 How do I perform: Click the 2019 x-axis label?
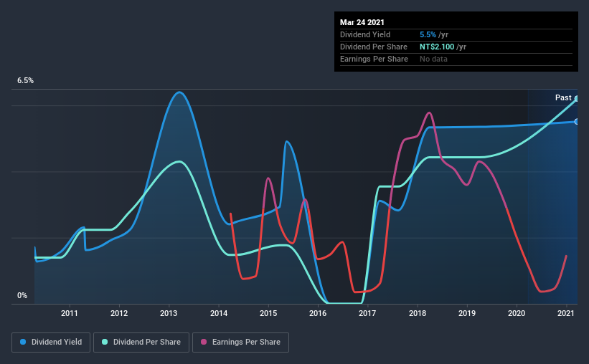(467, 313)
